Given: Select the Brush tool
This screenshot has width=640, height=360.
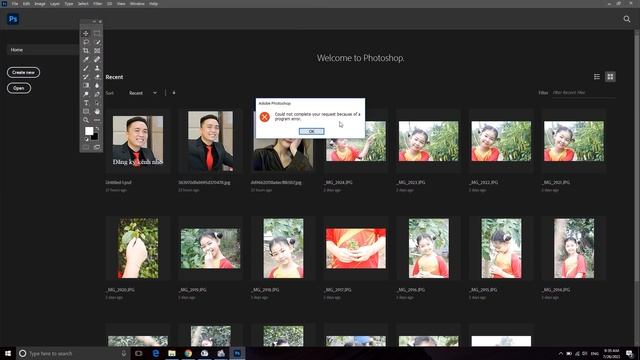Looking at the screenshot, I should point(86,68).
